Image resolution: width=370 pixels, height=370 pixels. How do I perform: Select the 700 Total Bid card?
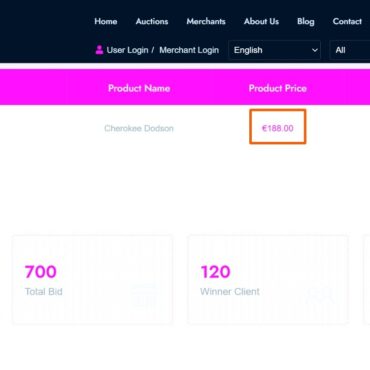coord(92,279)
